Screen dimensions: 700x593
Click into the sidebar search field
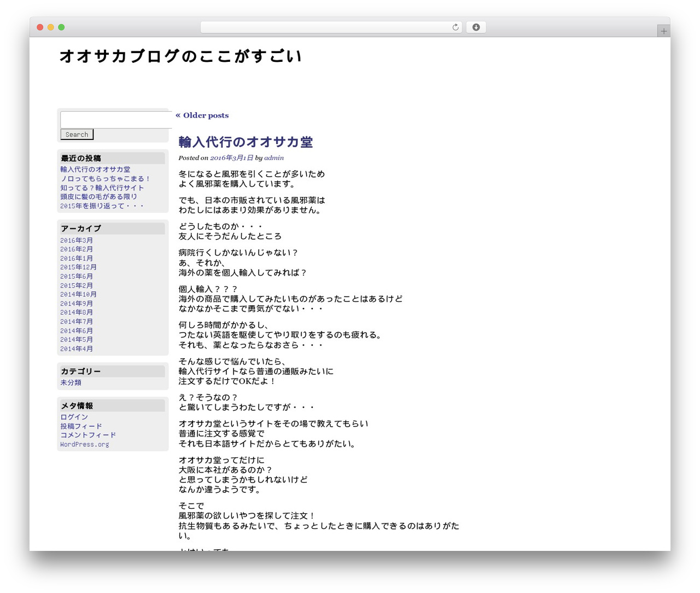[116, 120]
